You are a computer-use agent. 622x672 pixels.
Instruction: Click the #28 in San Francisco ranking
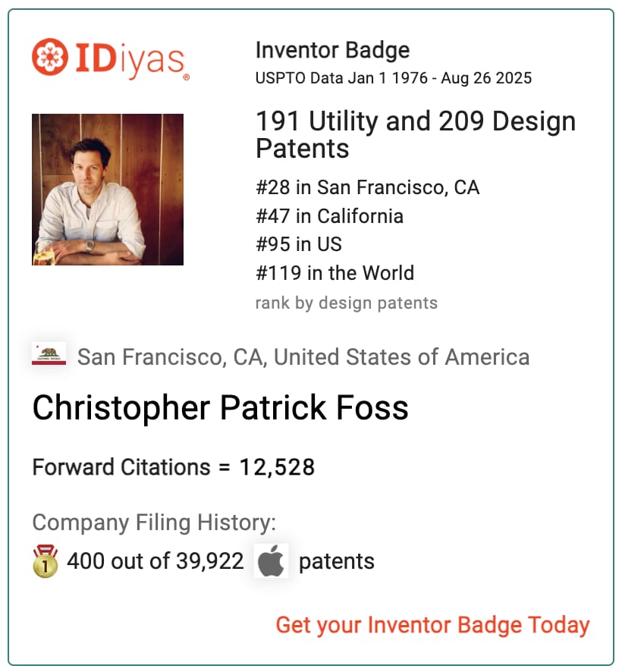(367, 187)
